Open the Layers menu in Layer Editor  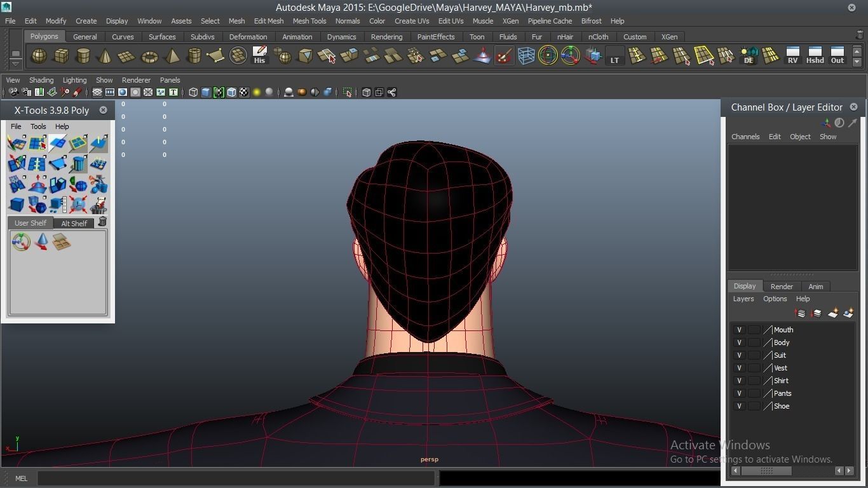coord(743,299)
